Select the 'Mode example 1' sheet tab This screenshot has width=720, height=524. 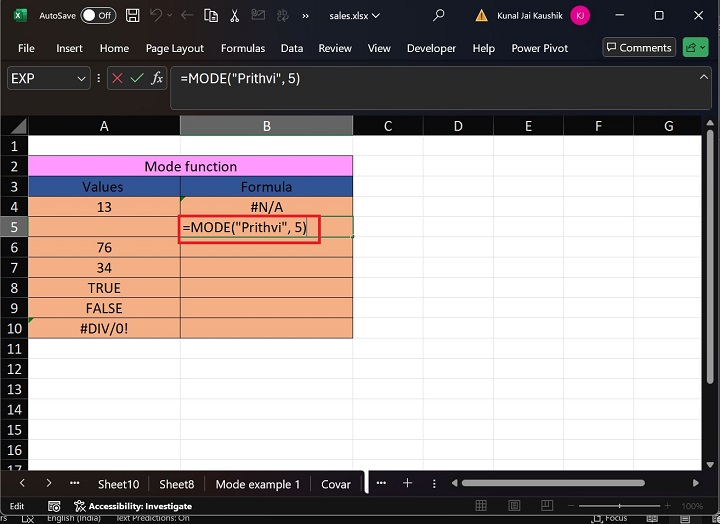[258, 484]
